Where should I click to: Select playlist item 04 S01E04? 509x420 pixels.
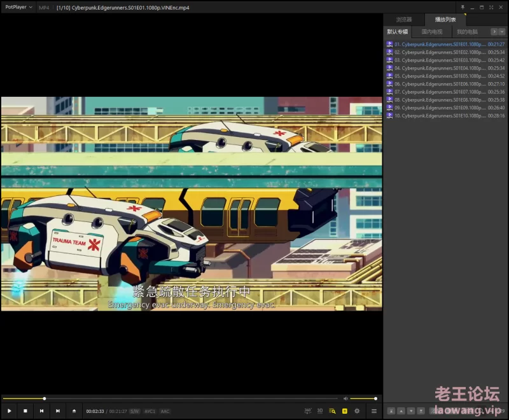click(x=445, y=68)
